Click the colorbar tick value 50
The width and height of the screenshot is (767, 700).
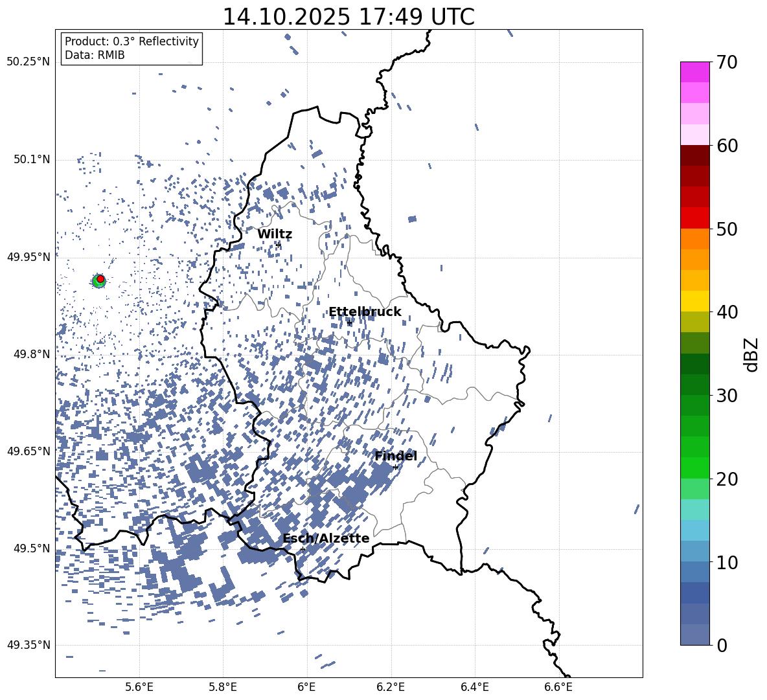[727, 229]
